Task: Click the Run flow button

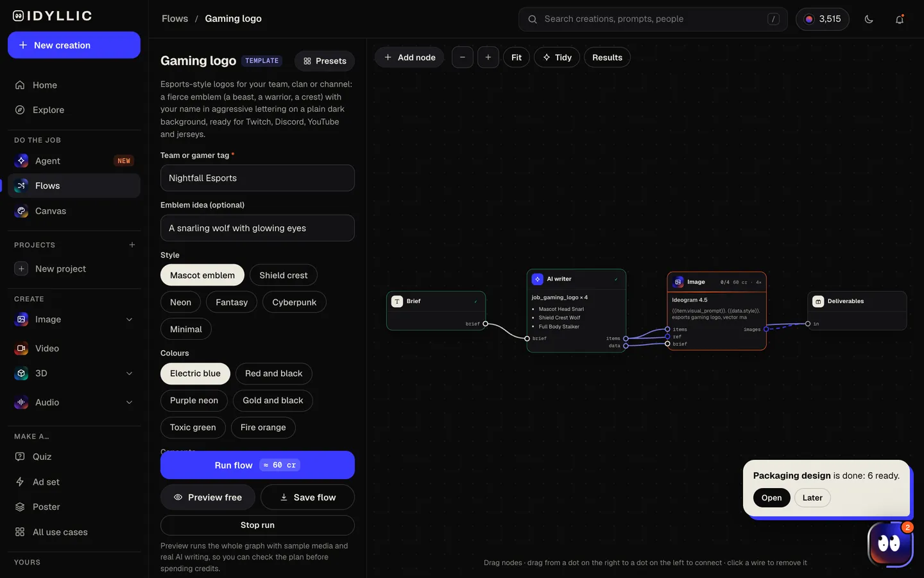Action: 257,465
